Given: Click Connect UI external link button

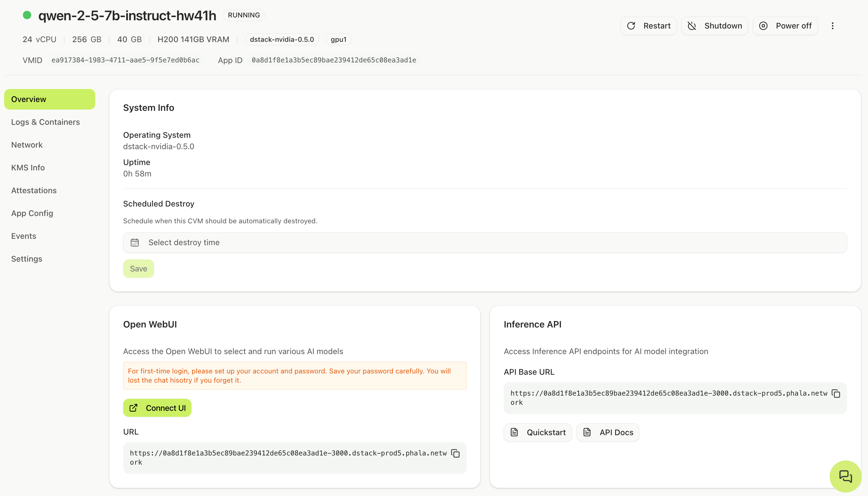Looking at the screenshot, I should point(157,408).
